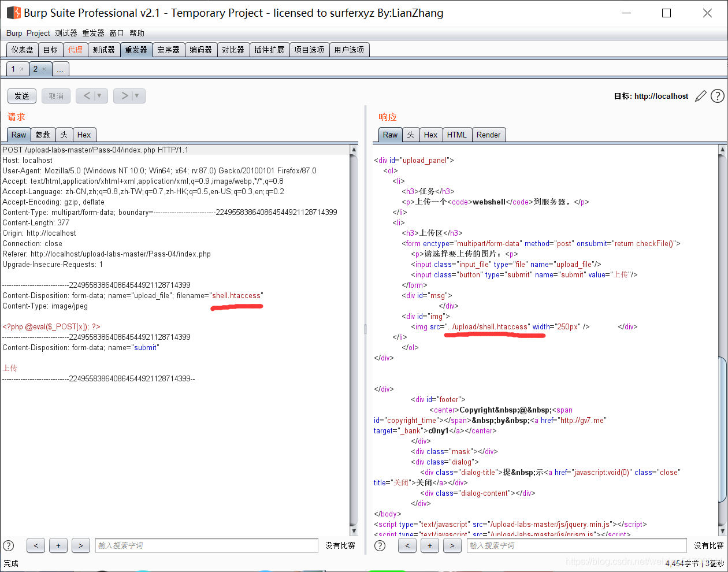
Task: Switch to the 对比器 tab
Action: pos(233,50)
